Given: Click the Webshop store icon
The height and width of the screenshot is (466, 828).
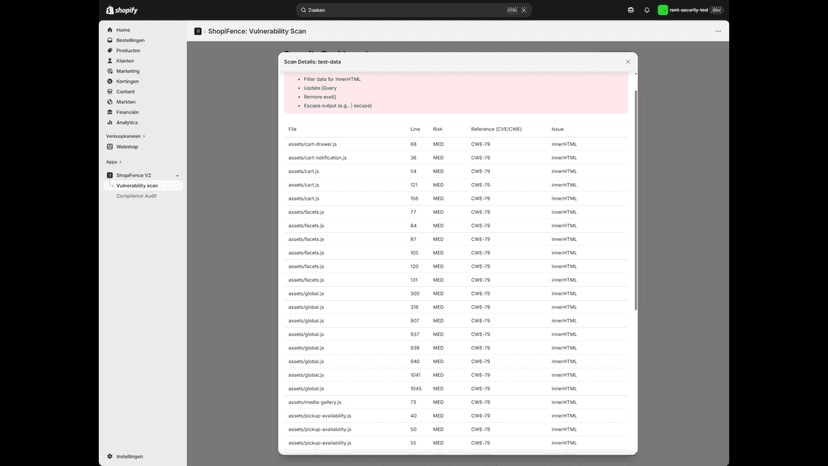Looking at the screenshot, I should click(110, 147).
